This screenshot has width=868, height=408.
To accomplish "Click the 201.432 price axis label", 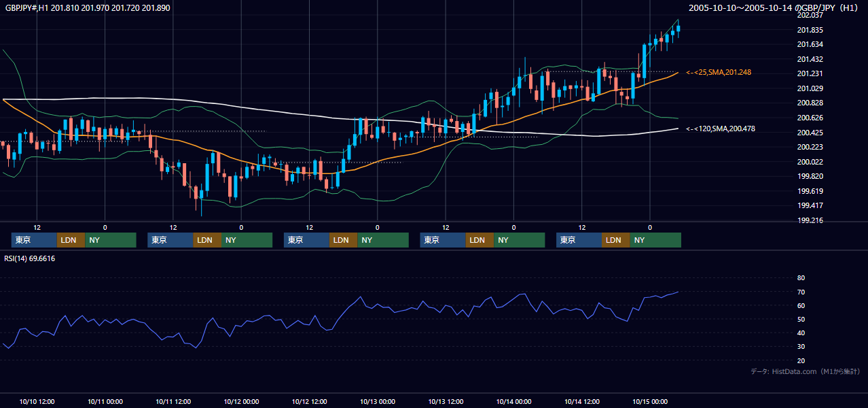I will [x=810, y=59].
